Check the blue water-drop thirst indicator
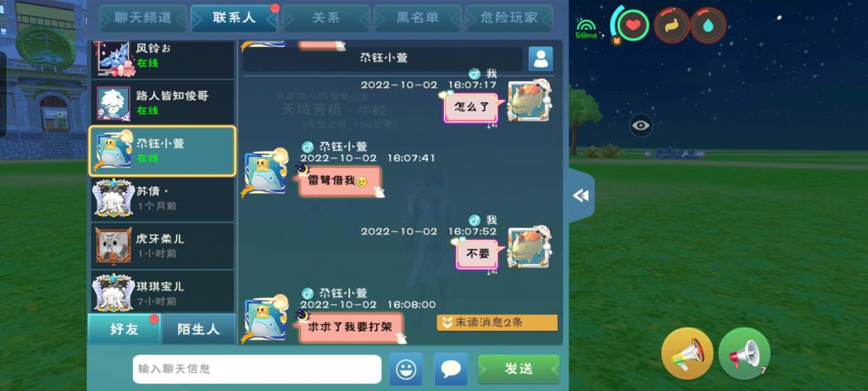Image resolution: width=868 pixels, height=391 pixels. point(708,25)
